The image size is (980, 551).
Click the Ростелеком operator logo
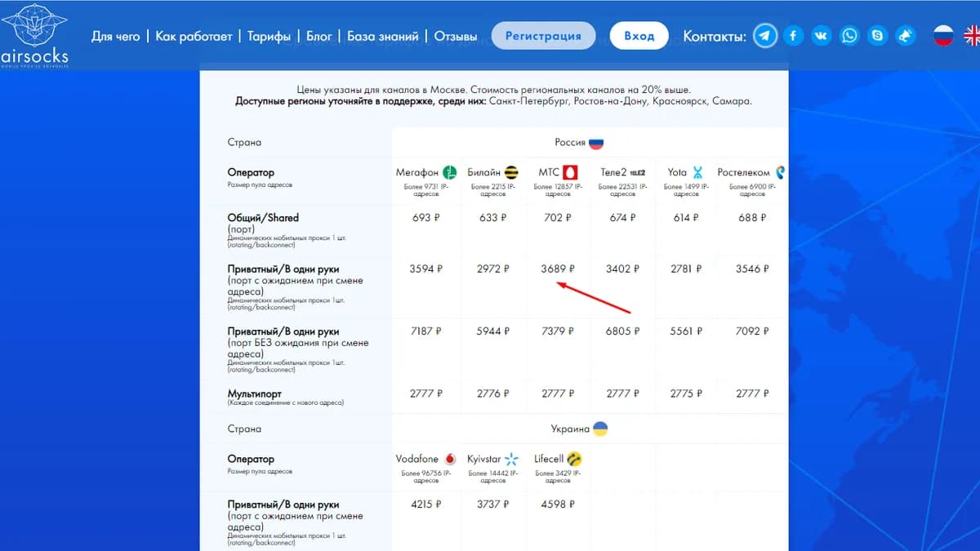780,172
